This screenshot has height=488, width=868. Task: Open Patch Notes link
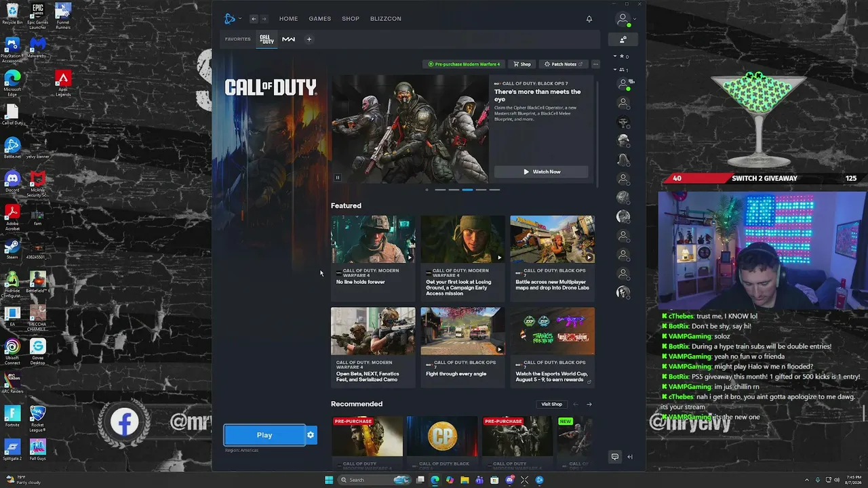coord(564,64)
